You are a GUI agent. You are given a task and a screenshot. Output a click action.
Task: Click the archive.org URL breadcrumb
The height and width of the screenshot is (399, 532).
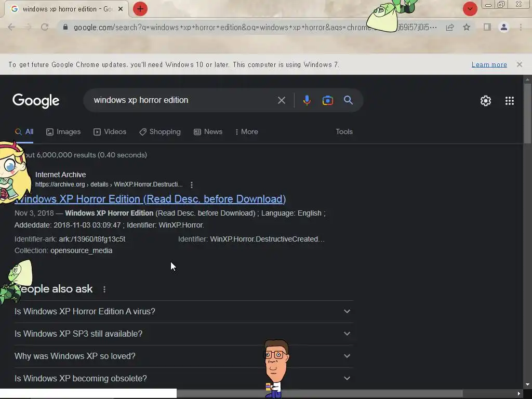pyautogui.click(x=109, y=184)
